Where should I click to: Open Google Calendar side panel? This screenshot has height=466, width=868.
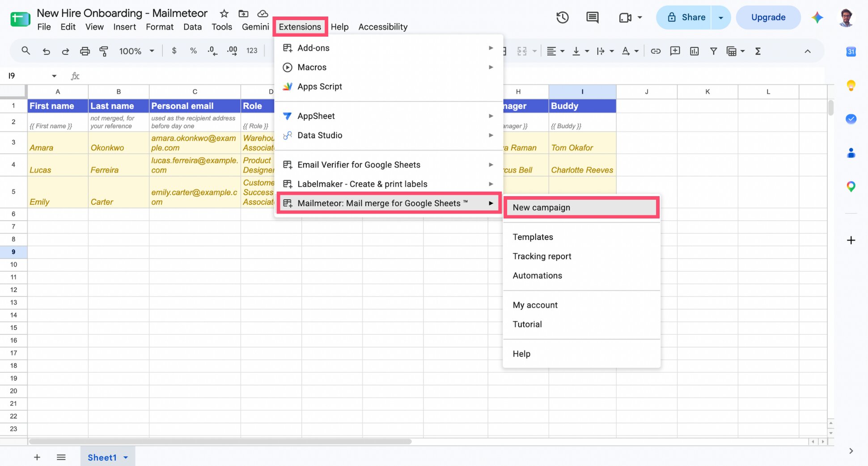pos(851,51)
